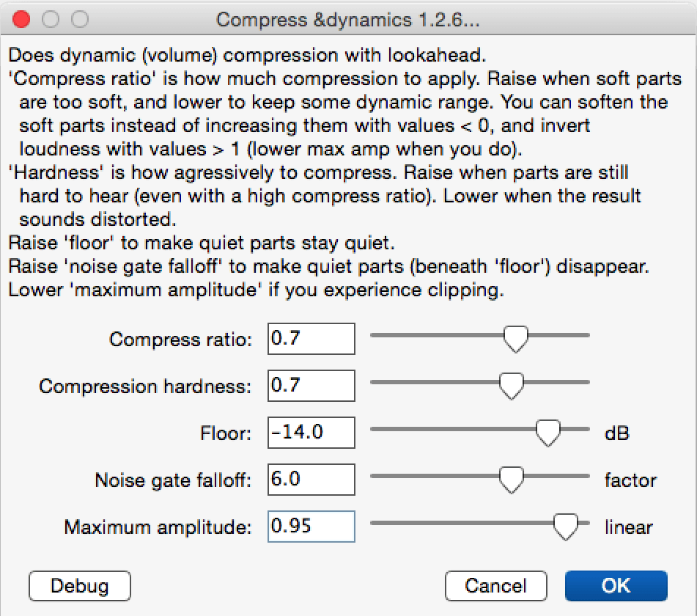The image size is (697, 616).
Task: Click the greyed-out zoom window button
Action: [x=80, y=19]
